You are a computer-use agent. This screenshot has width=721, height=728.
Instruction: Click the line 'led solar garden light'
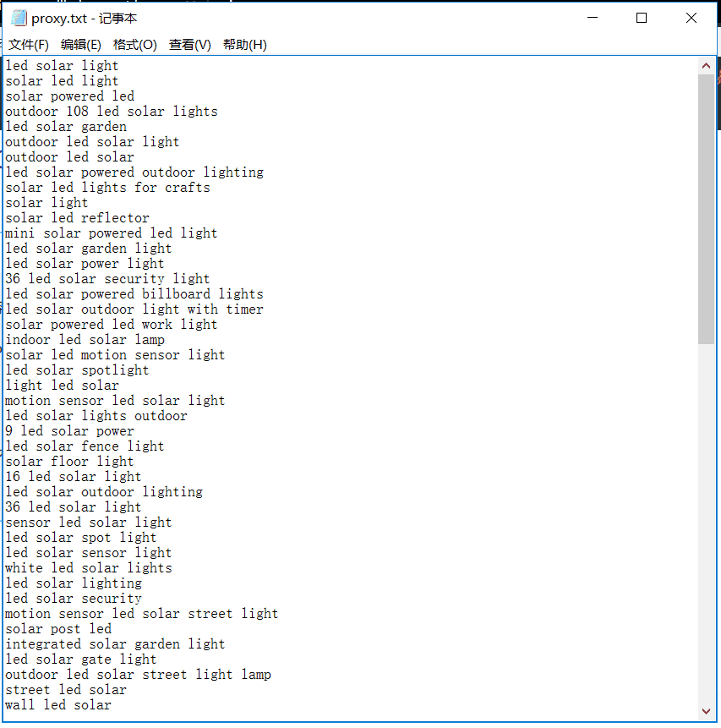89,249
